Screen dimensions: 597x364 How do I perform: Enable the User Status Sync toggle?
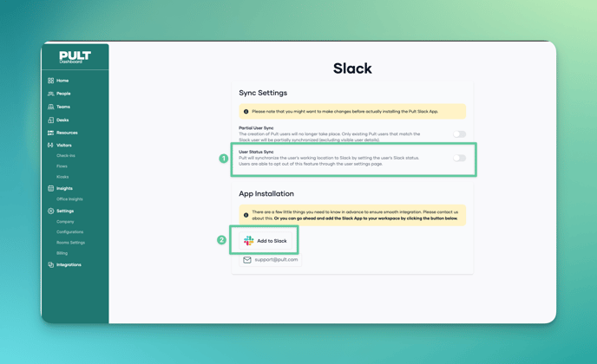pos(460,159)
